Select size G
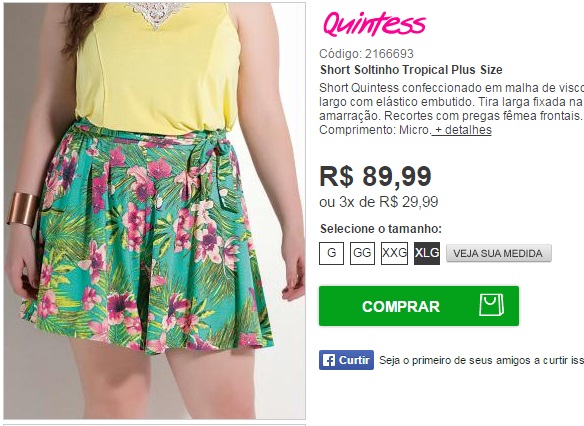 click(x=331, y=253)
